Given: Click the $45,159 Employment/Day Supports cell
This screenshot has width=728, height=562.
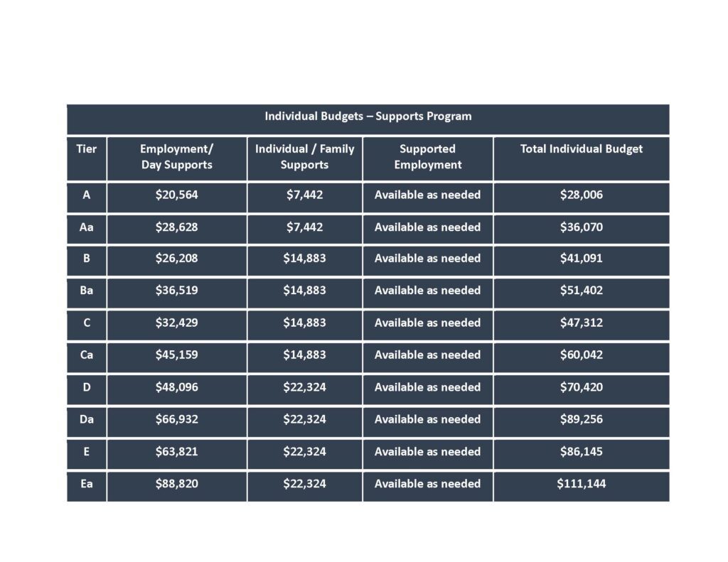Looking at the screenshot, I should [176, 355].
